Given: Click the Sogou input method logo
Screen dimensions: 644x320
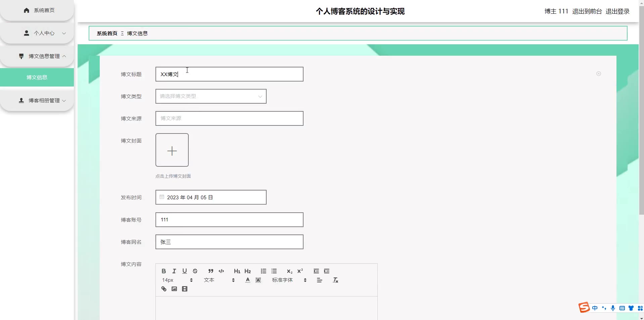Looking at the screenshot, I should pyautogui.click(x=584, y=307).
